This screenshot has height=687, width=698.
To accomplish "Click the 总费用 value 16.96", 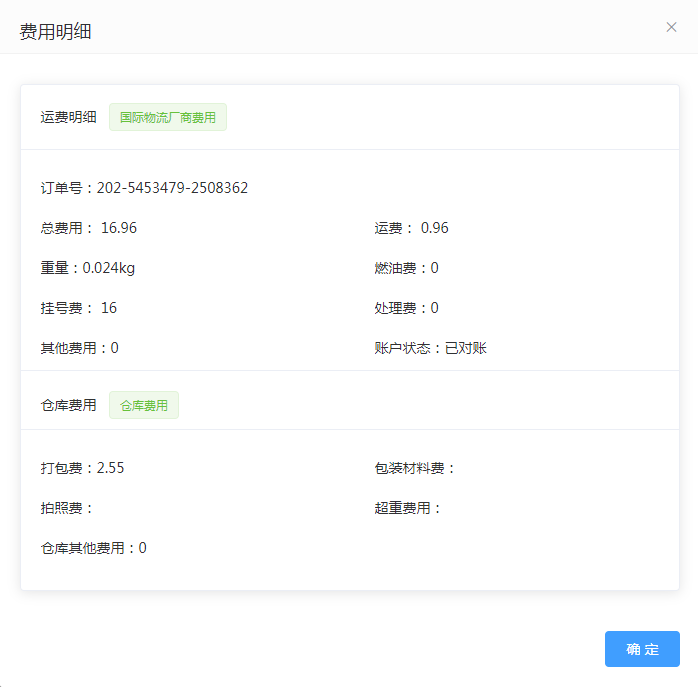I will click(119, 228).
